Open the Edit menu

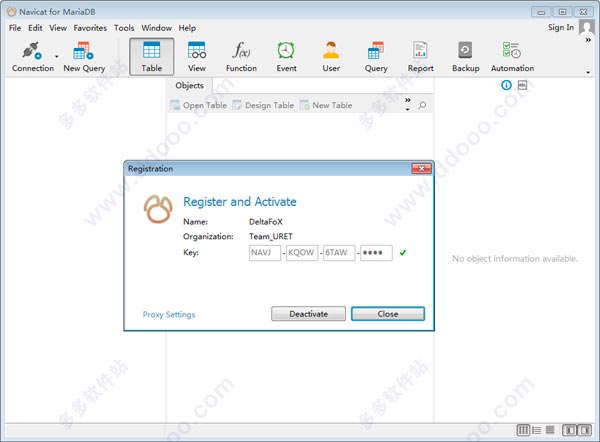(35, 28)
